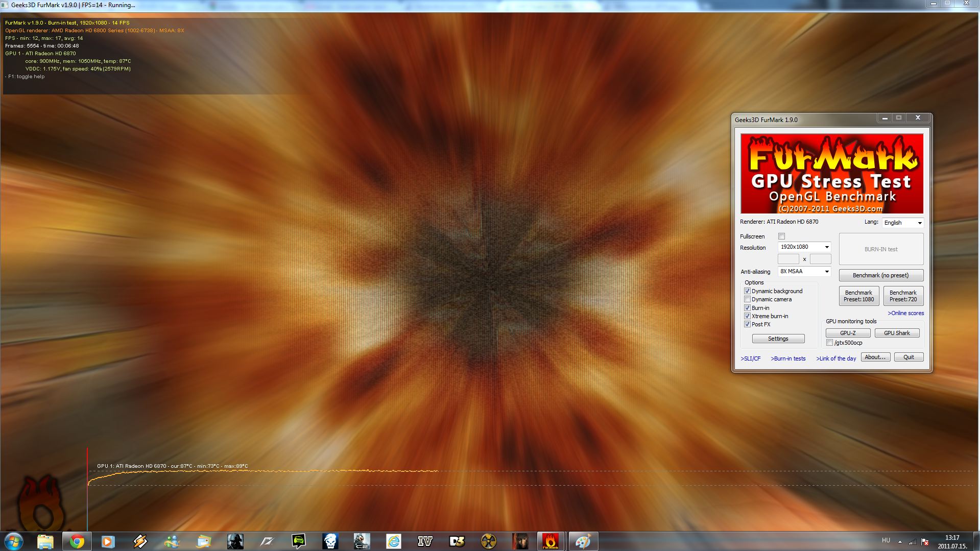Viewport: 980px width, 551px height.
Task: Open Windows Explorer from the taskbar
Action: (x=45, y=541)
